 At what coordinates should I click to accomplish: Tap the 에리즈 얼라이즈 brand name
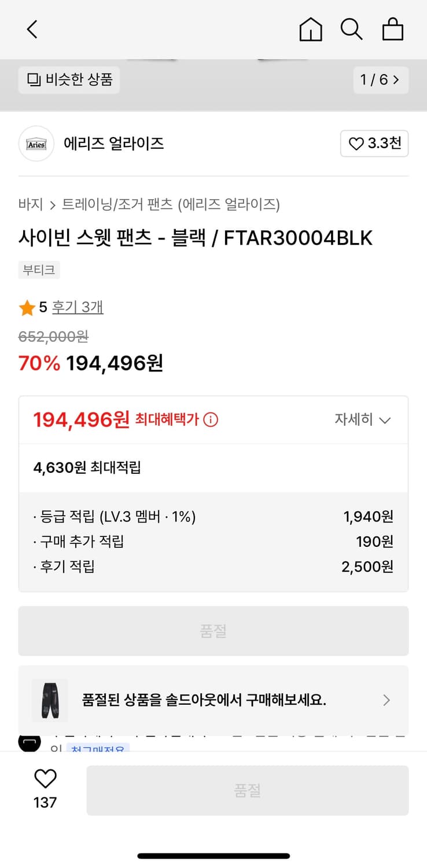click(114, 144)
